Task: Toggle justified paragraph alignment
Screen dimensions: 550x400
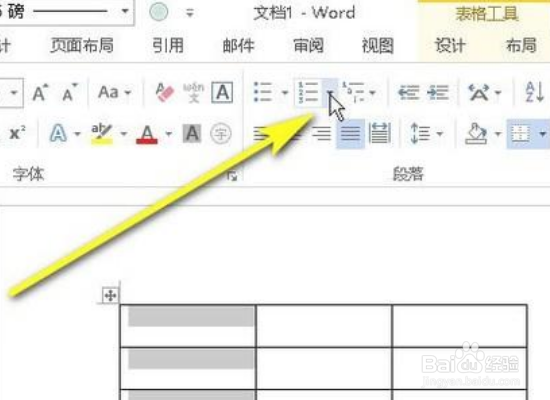Action: coord(350,134)
